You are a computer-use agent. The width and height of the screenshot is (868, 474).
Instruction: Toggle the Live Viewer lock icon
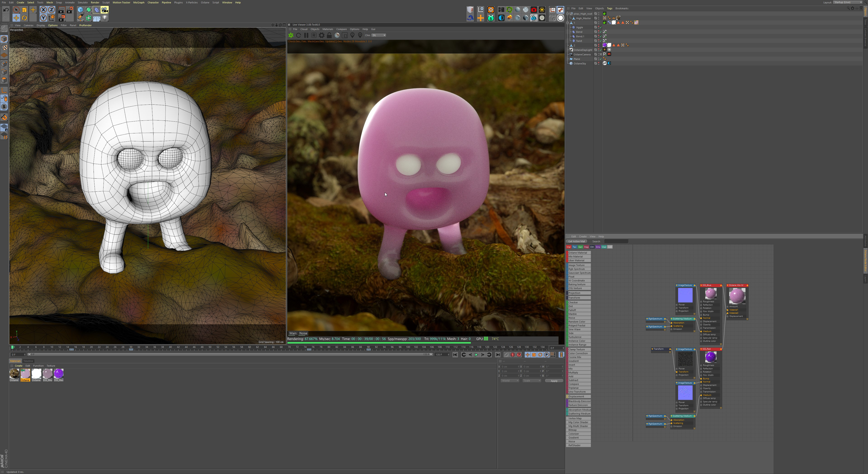[x=329, y=35]
